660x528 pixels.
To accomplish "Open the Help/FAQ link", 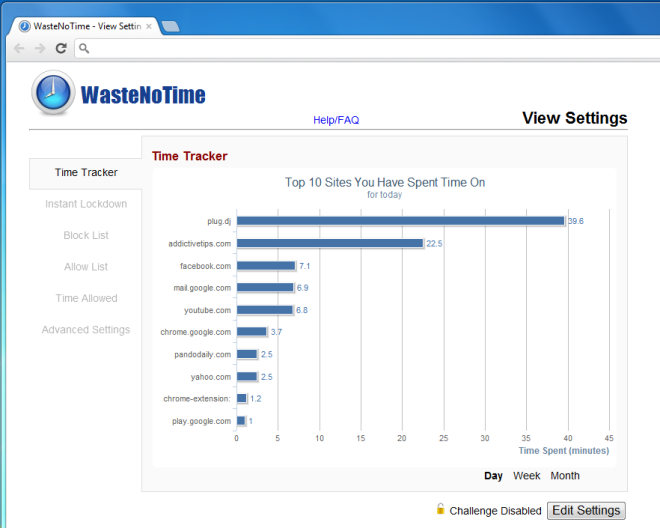I will [x=336, y=120].
